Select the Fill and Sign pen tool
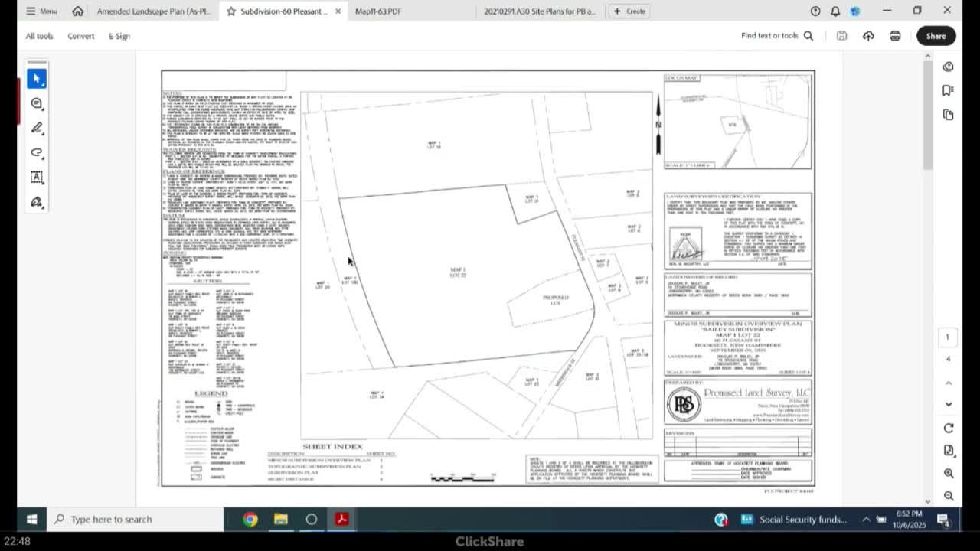 [x=37, y=202]
